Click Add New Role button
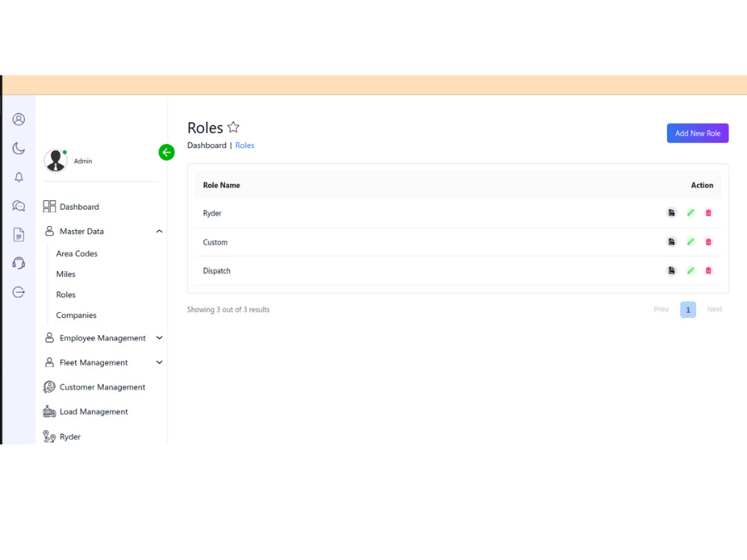 click(x=698, y=134)
